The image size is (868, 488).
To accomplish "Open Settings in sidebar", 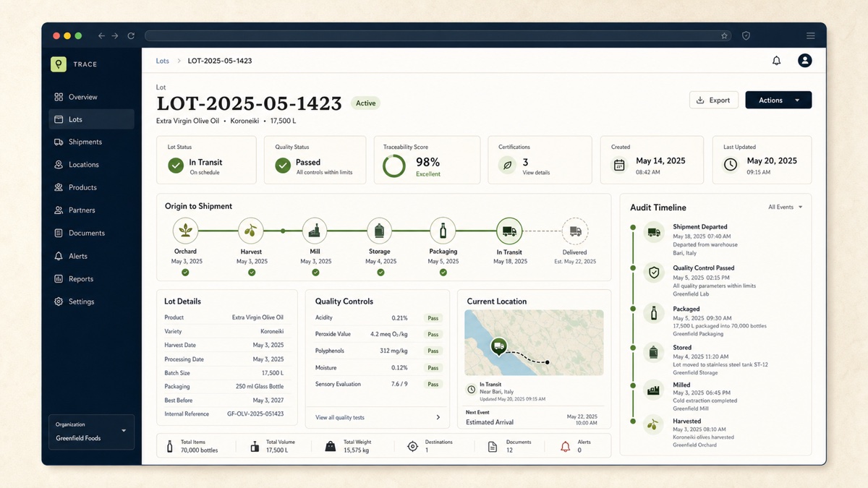I will coord(91,301).
